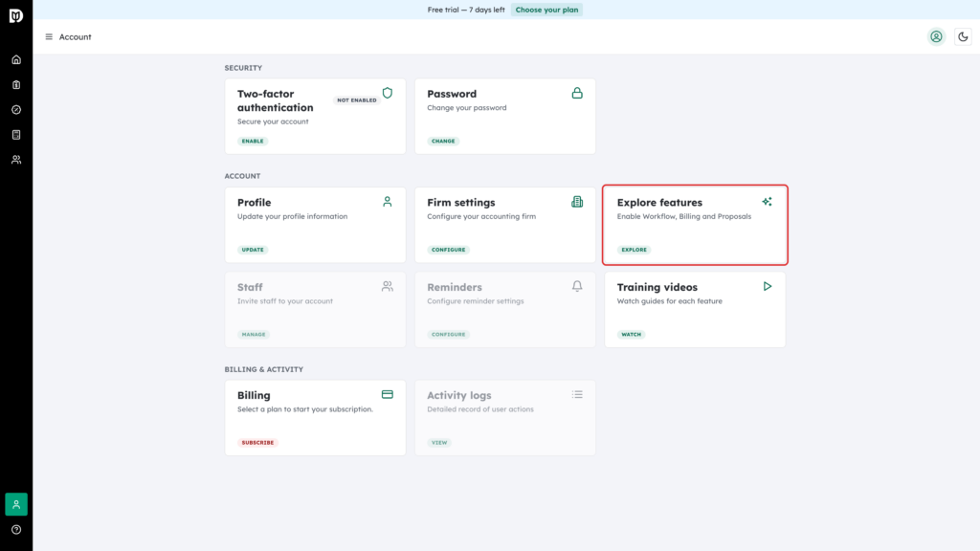The width and height of the screenshot is (980, 551).
Task: Click the Explore features card title
Action: (x=659, y=203)
